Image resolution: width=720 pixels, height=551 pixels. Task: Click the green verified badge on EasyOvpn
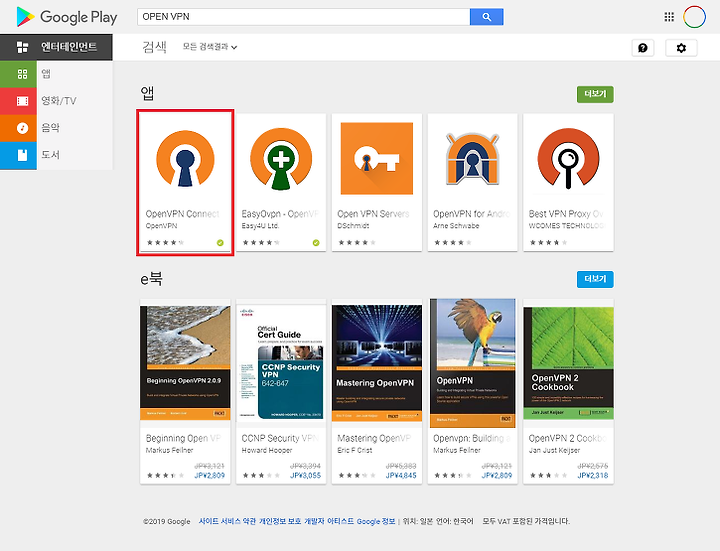(316, 242)
